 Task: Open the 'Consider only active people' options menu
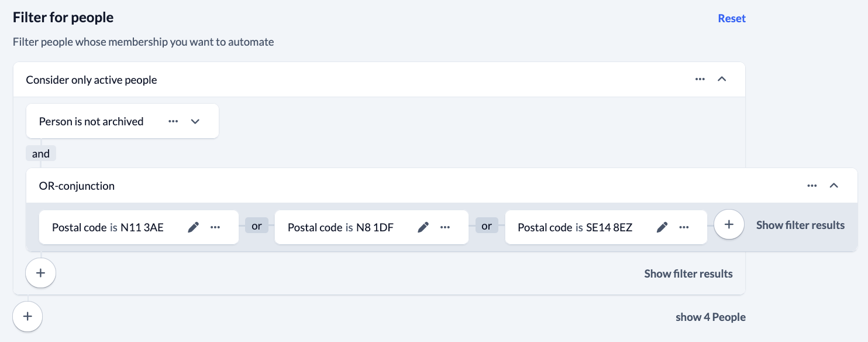coord(700,79)
